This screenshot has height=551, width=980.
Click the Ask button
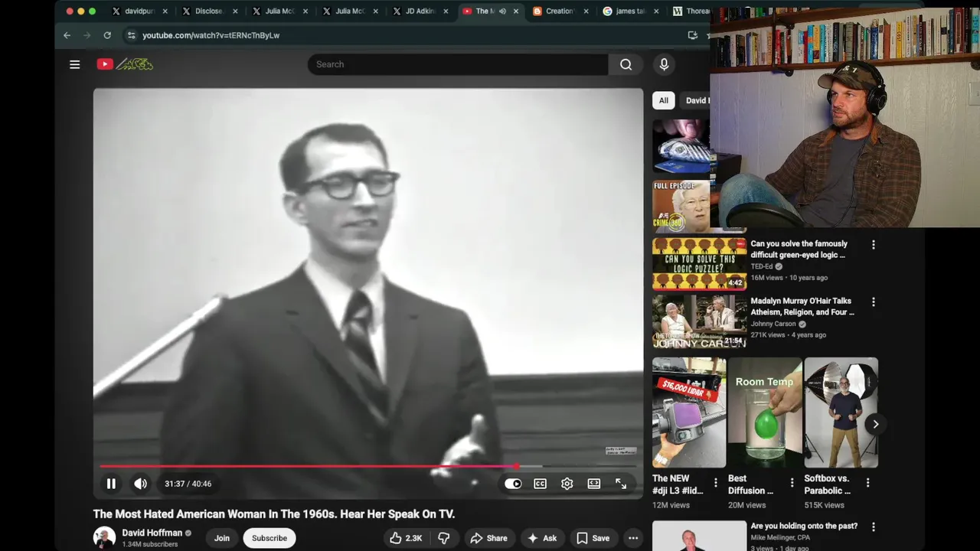542,538
